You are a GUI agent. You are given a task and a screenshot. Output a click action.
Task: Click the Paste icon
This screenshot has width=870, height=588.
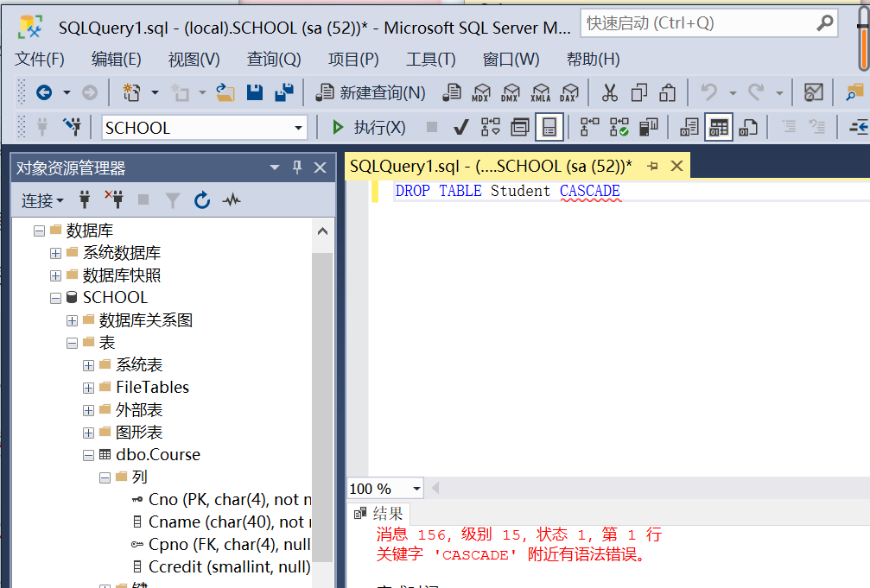pyautogui.click(x=668, y=92)
